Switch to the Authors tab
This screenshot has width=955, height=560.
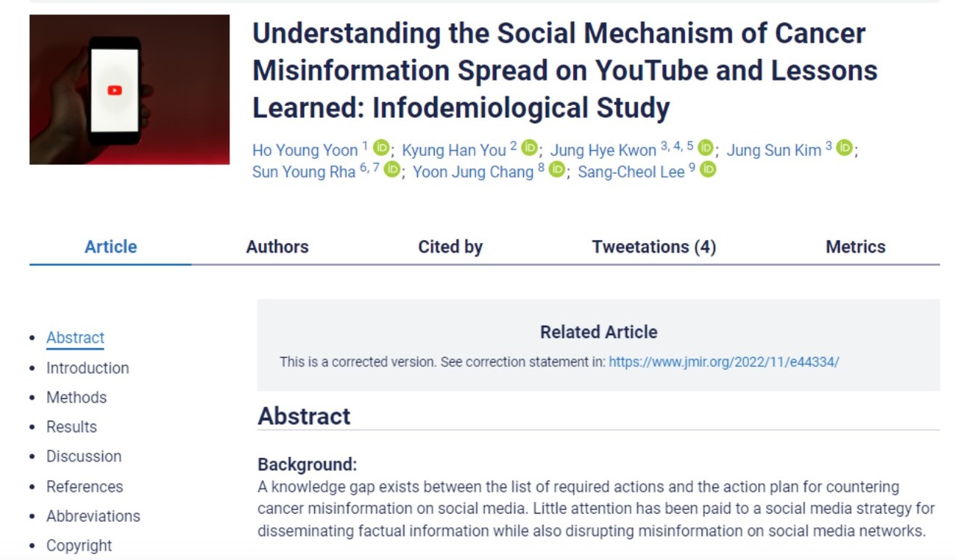pyautogui.click(x=278, y=248)
